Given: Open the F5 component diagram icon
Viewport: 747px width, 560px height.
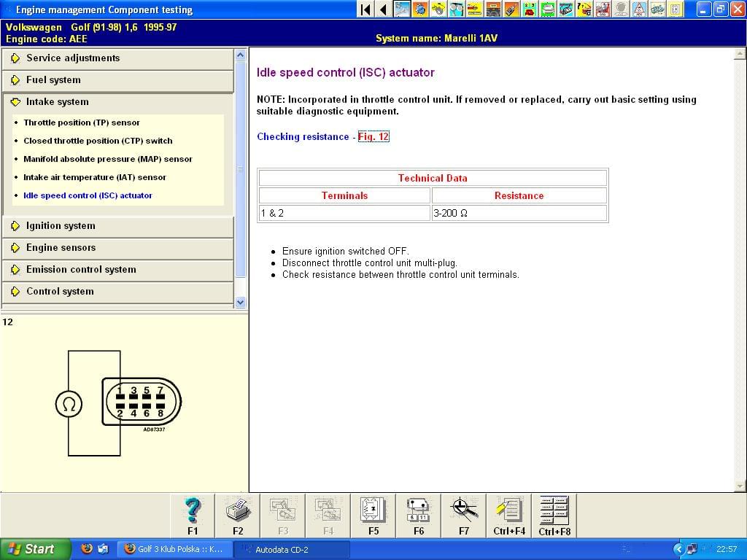Looking at the screenshot, I should point(373,510).
